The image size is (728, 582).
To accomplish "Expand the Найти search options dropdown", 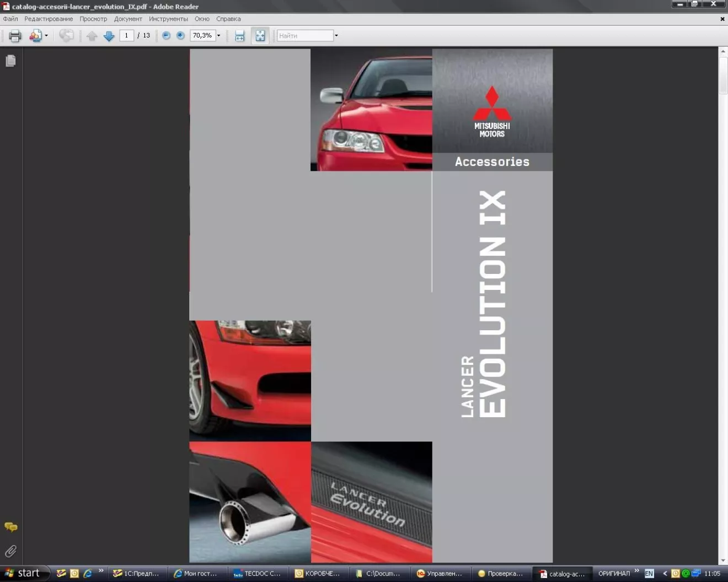I will click(x=336, y=36).
